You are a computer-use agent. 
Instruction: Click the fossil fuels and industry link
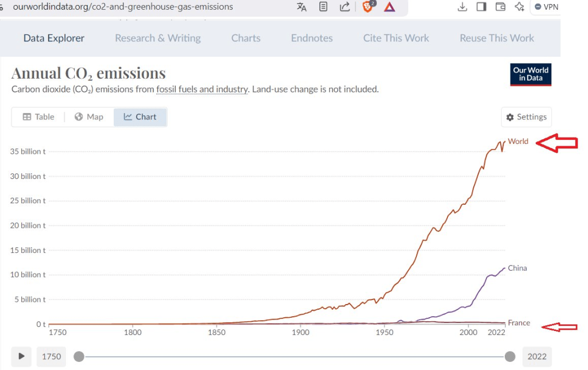point(202,89)
